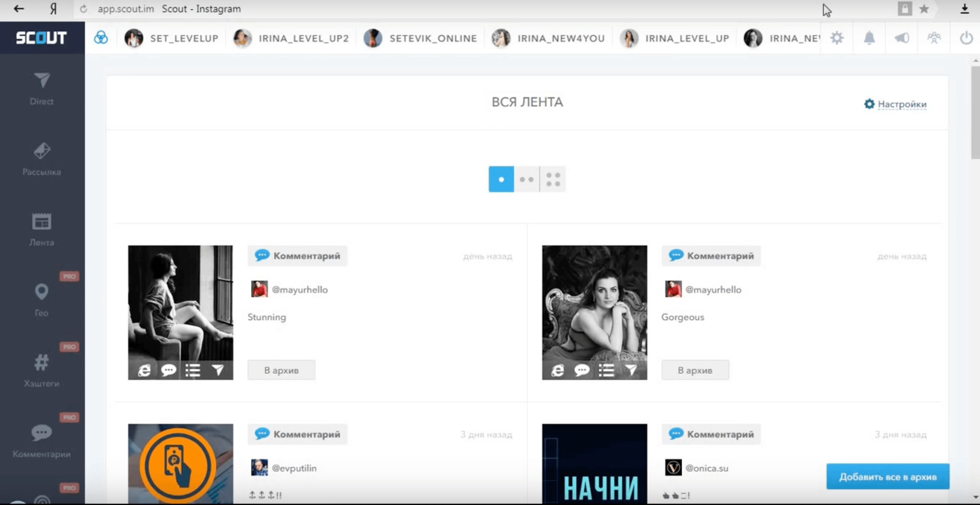Open the header gear settings icon
Screen dimensions: 980x505
837,38
